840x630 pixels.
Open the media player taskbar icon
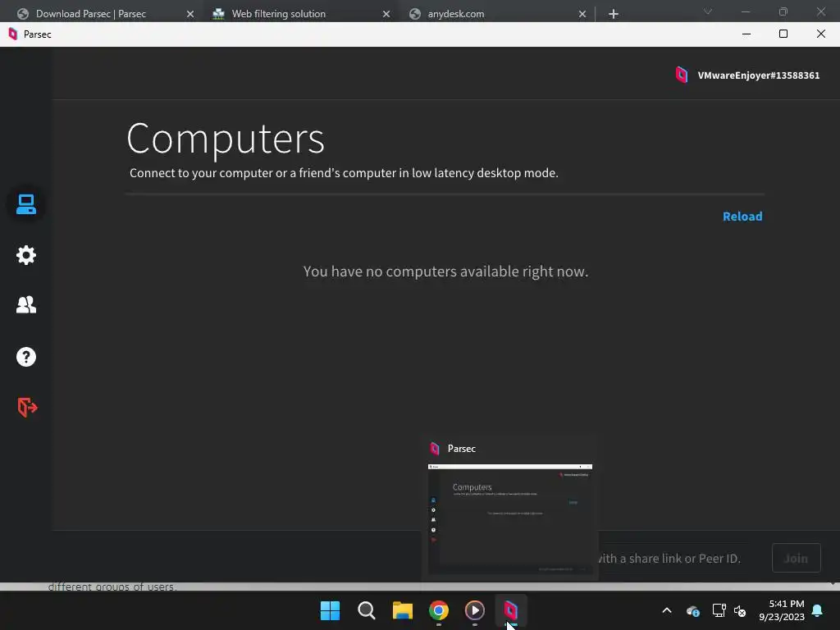(x=475, y=610)
